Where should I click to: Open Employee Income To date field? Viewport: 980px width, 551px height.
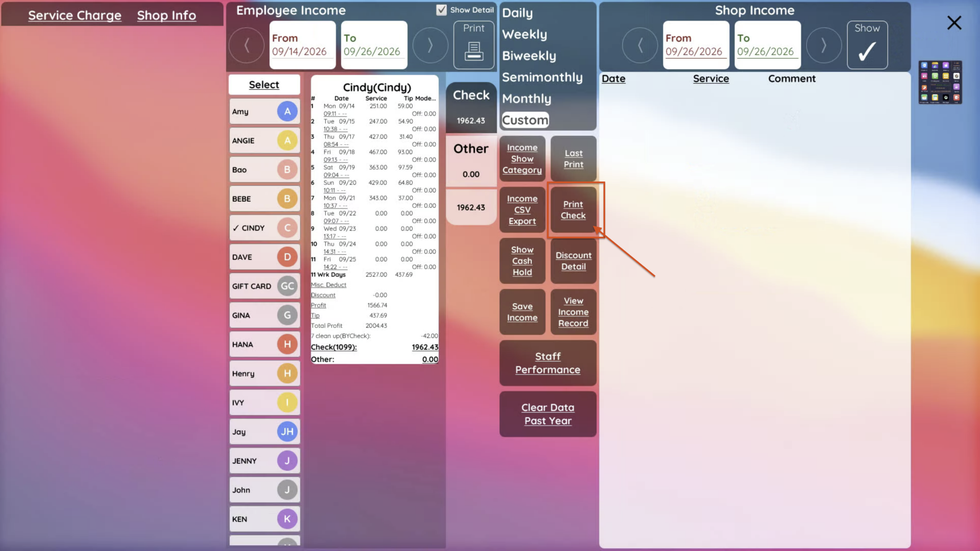(374, 45)
